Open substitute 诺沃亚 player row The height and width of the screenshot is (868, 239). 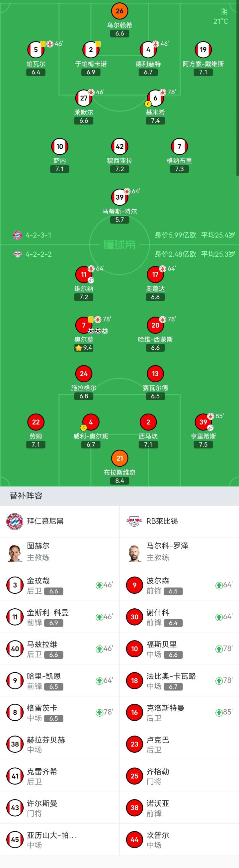tap(179, 808)
